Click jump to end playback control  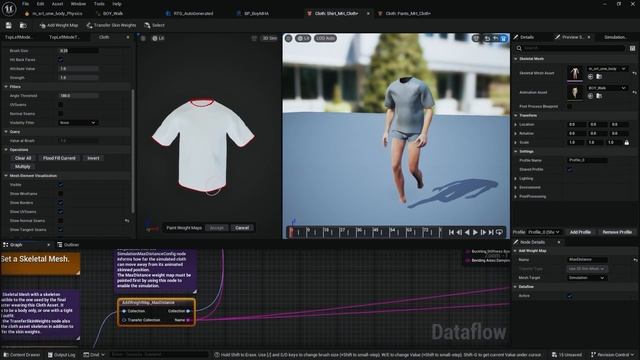coord(491,232)
